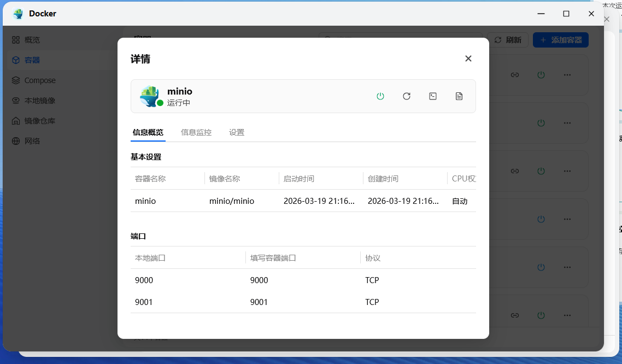This screenshot has height=364, width=622.
Task: Open the more menu in fifth container row
Action: (567, 267)
